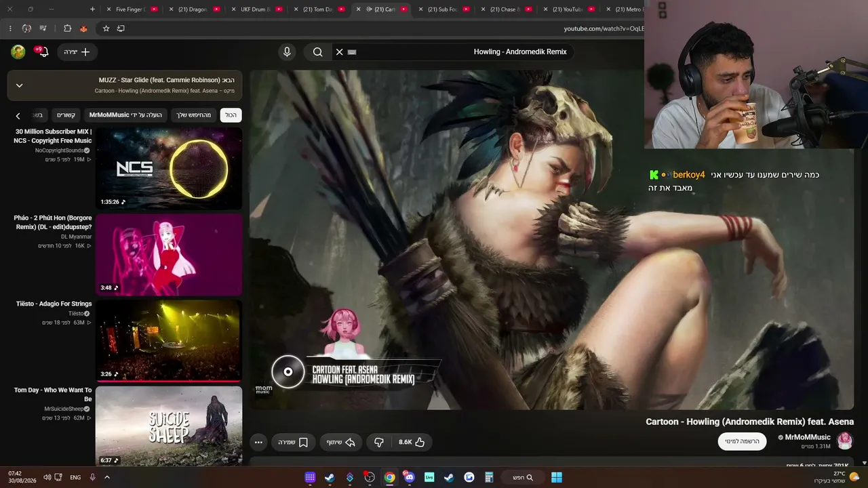
Task: Bookmark this page with the star icon
Action: [106, 28]
